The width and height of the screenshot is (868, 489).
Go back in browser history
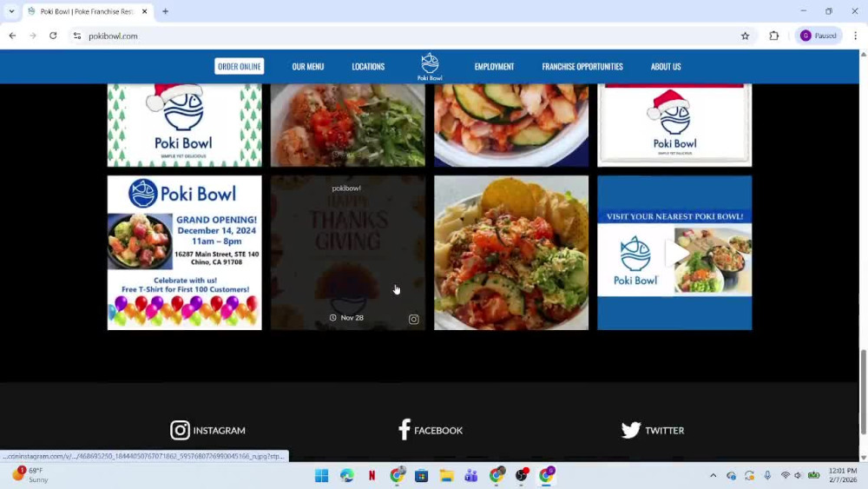pos(12,36)
